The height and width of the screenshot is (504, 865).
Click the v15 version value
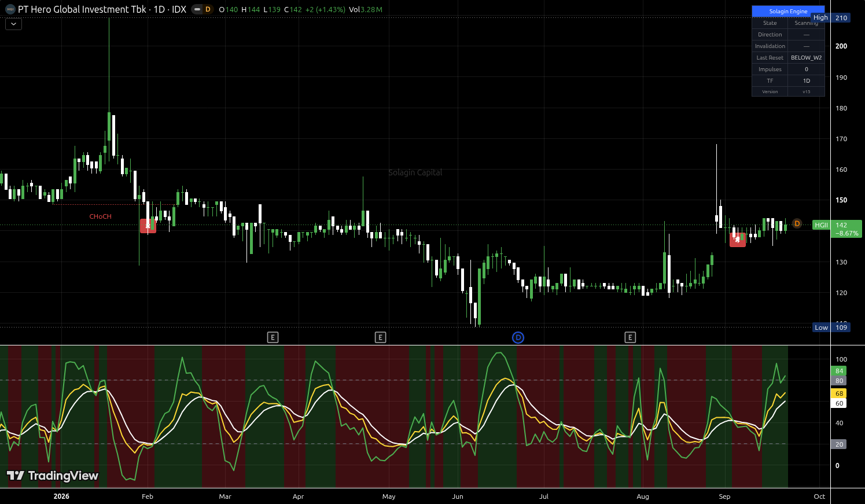(x=806, y=92)
